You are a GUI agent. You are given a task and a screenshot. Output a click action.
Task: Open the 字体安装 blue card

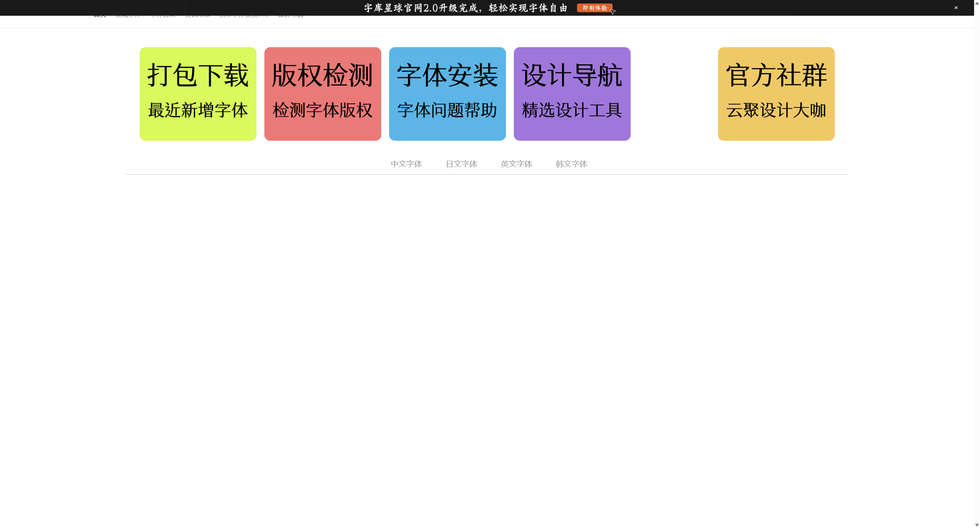447,94
